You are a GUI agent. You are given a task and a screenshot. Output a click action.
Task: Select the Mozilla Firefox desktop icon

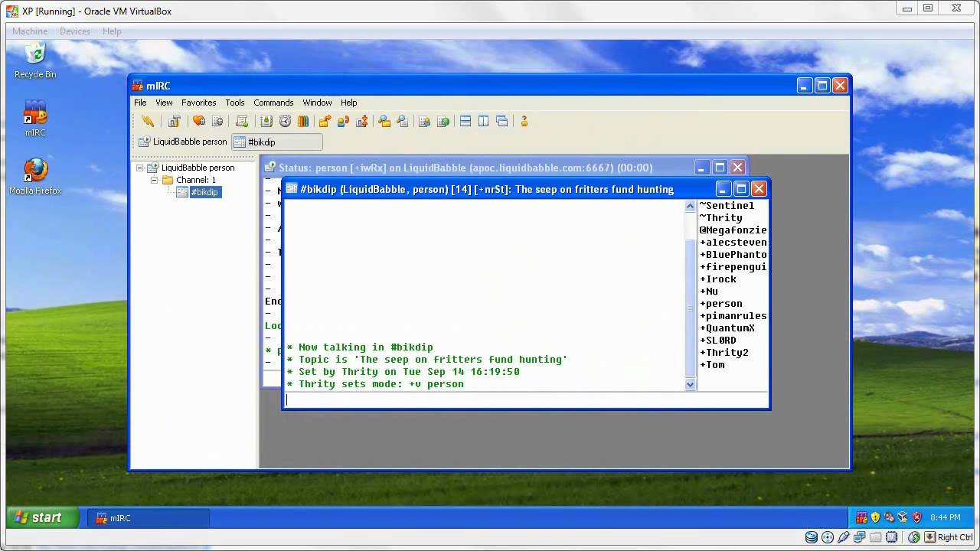coord(35,177)
